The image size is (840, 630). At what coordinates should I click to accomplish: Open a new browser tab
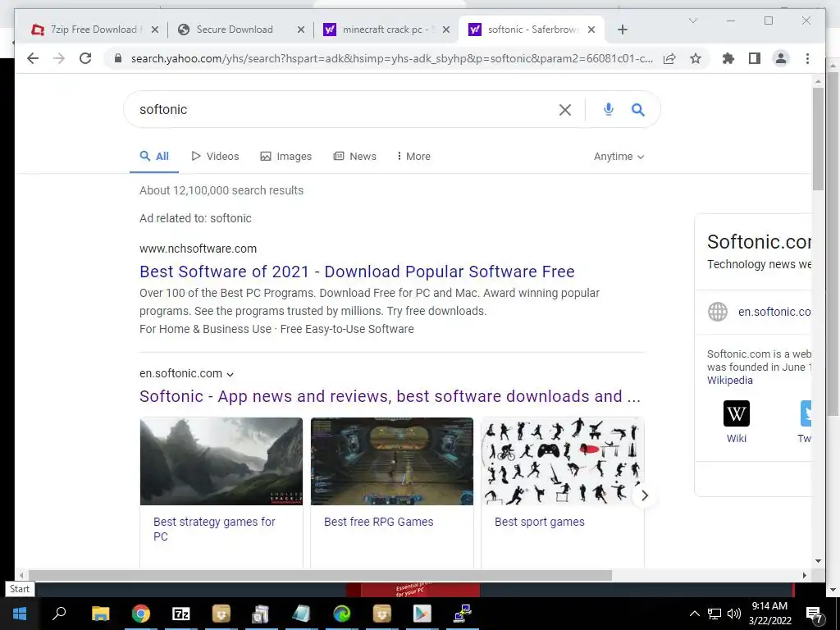point(622,30)
